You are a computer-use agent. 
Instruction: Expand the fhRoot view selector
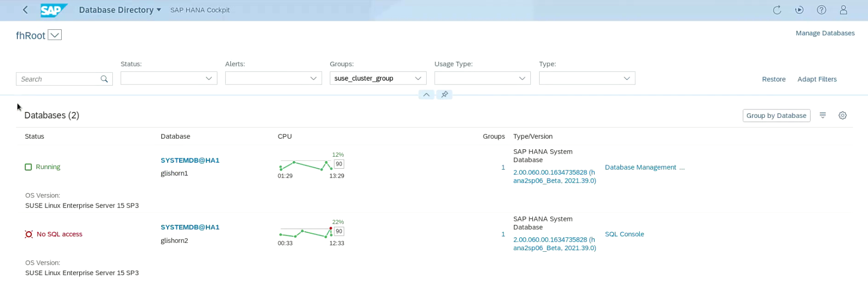[x=55, y=35]
